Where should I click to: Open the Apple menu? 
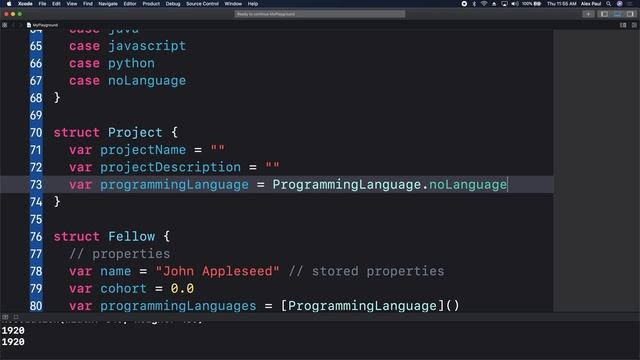coord(9,4)
